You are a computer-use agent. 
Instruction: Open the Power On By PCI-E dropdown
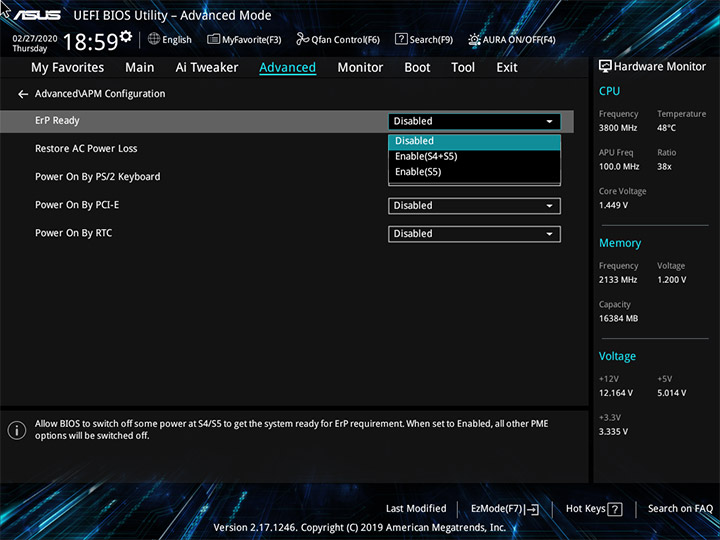(x=474, y=206)
